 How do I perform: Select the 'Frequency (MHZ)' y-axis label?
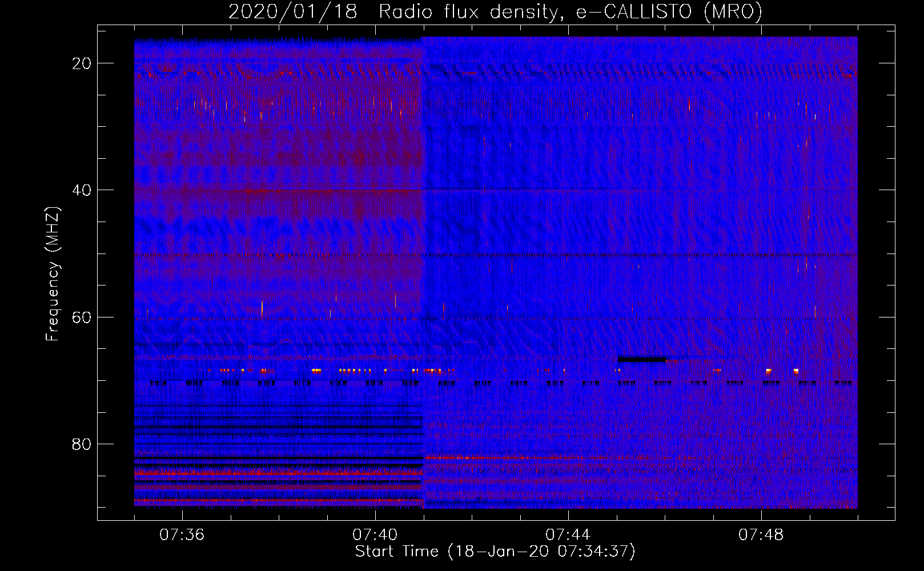53,274
